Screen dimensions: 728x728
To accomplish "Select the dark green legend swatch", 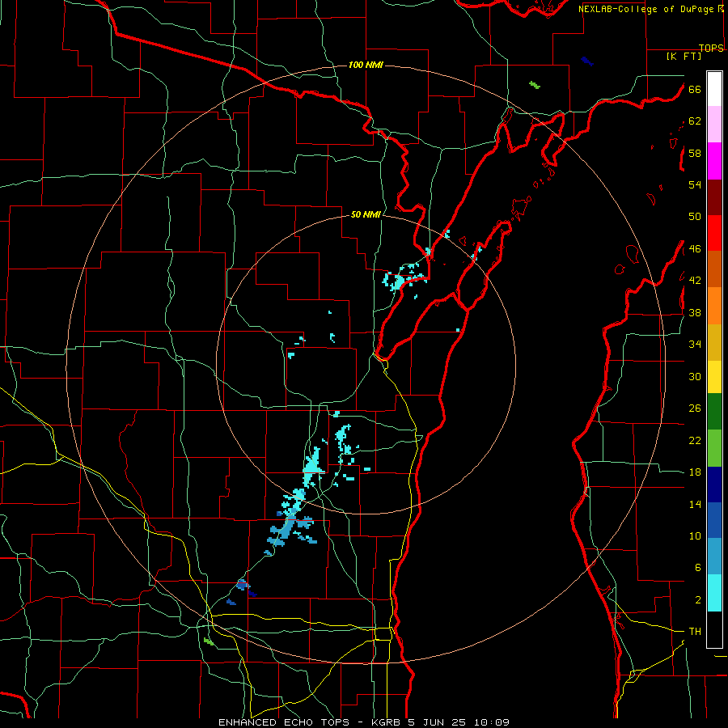I will pyautogui.click(x=714, y=412).
